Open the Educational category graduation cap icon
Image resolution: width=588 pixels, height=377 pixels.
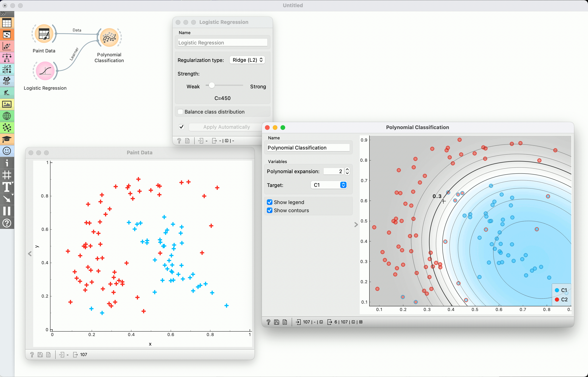7,139
